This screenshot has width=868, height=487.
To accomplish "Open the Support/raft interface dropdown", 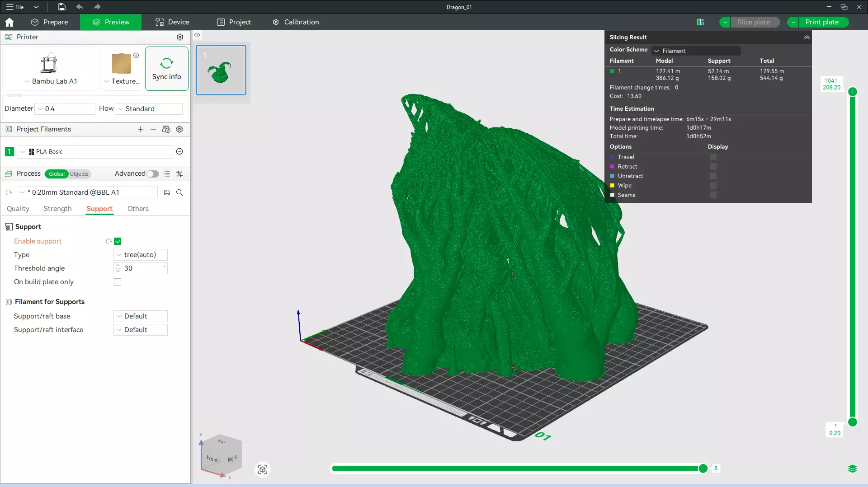I will point(141,330).
